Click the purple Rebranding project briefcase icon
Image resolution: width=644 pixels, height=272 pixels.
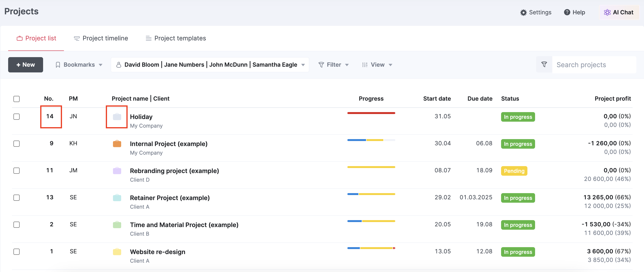[x=117, y=171]
